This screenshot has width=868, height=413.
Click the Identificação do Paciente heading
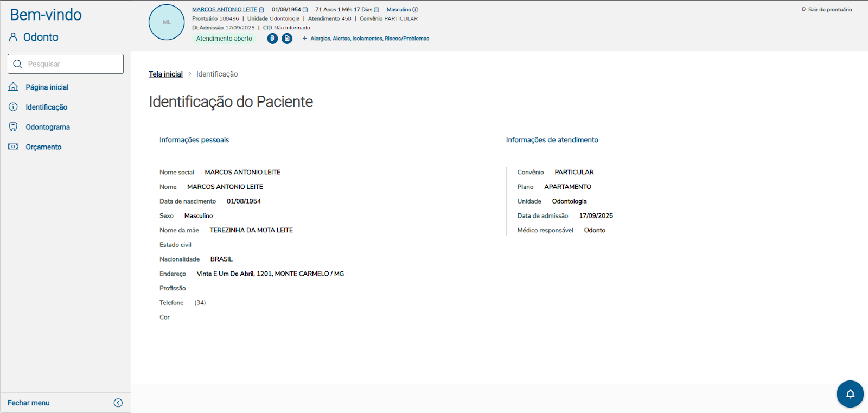[231, 101]
